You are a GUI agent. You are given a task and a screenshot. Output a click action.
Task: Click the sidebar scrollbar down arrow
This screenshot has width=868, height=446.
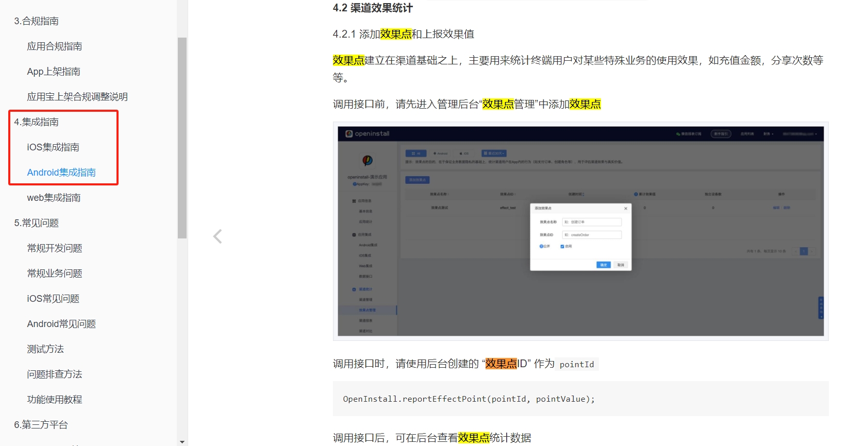[x=182, y=441]
